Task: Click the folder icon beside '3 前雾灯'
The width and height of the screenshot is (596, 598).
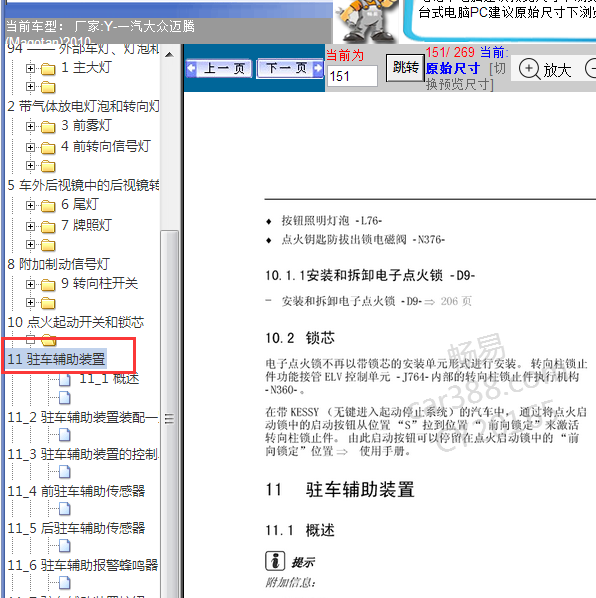Action: [48, 127]
